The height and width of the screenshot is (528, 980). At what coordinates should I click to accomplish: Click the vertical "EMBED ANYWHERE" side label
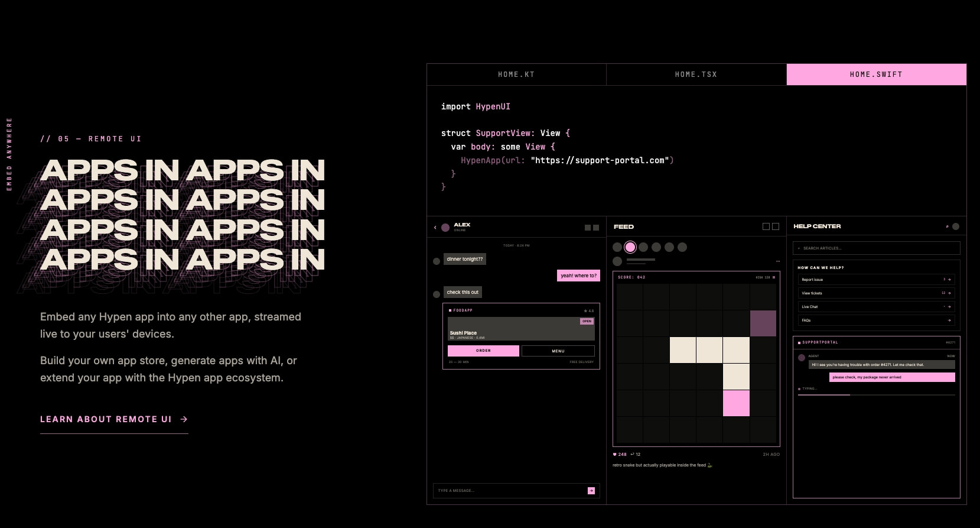[x=9, y=154]
